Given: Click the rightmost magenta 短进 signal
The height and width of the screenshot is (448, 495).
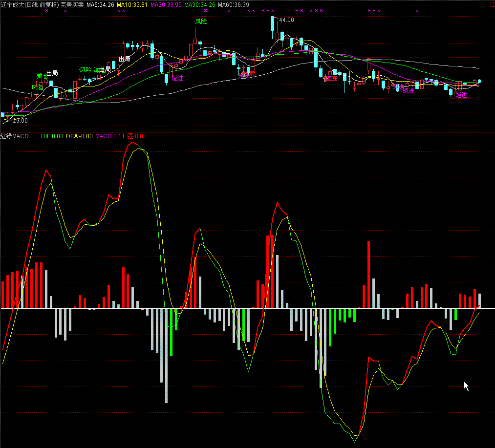Looking at the screenshot, I should click(x=462, y=95).
